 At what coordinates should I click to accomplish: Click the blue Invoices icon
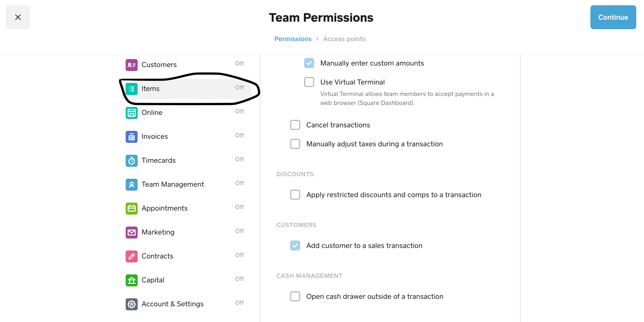(131, 137)
